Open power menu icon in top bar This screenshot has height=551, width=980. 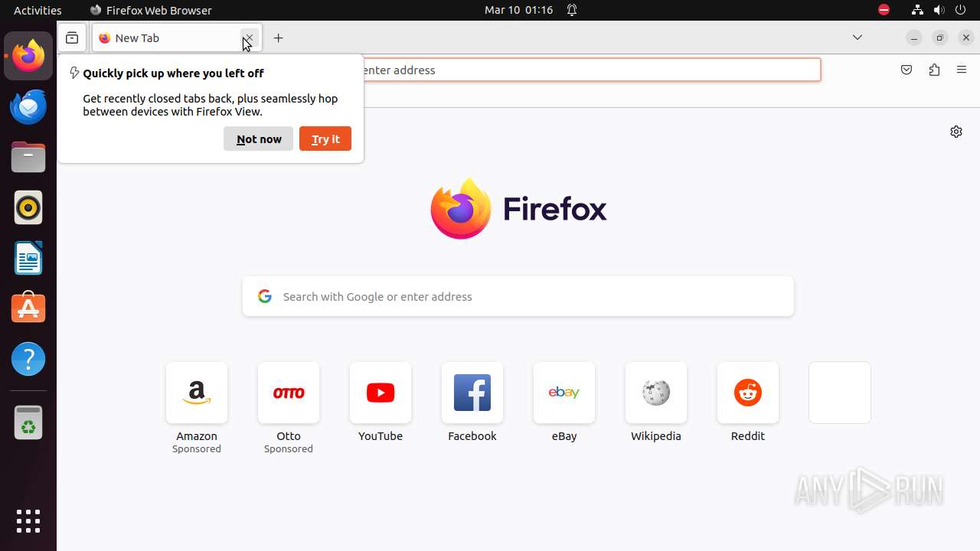pos(962,10)
